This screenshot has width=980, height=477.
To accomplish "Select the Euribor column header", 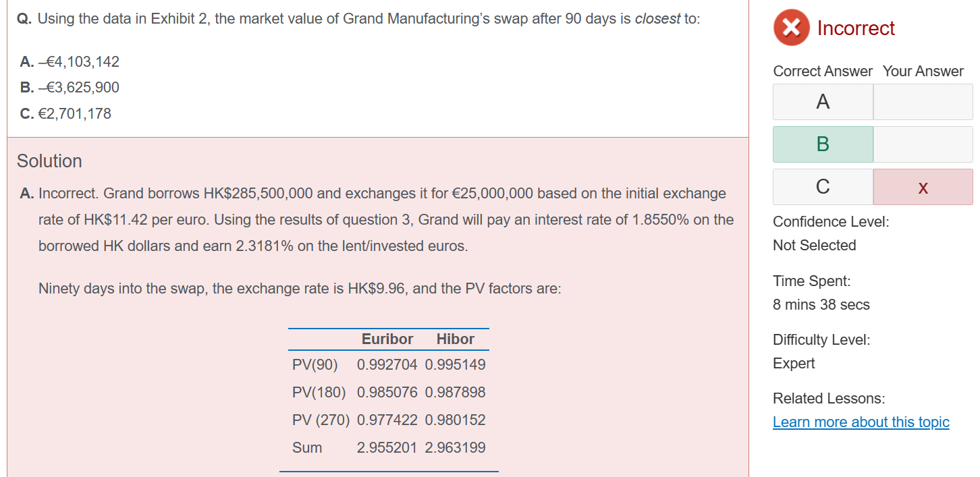I will tap(387, 339).
